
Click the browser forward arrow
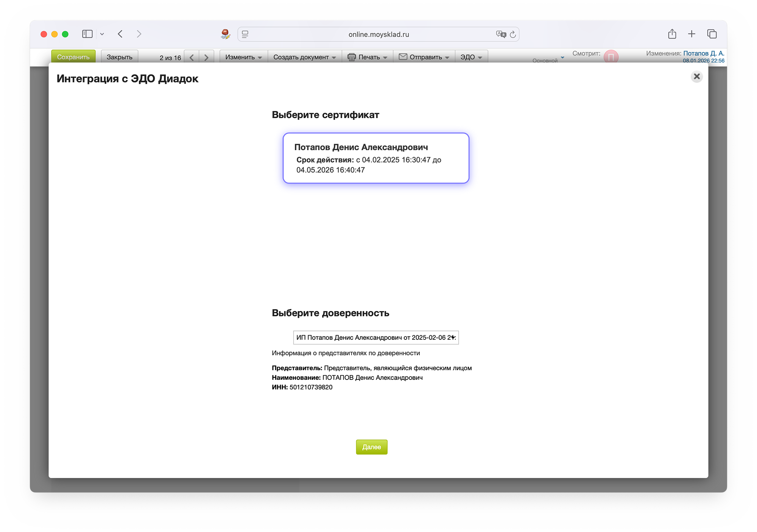point(139,34)
